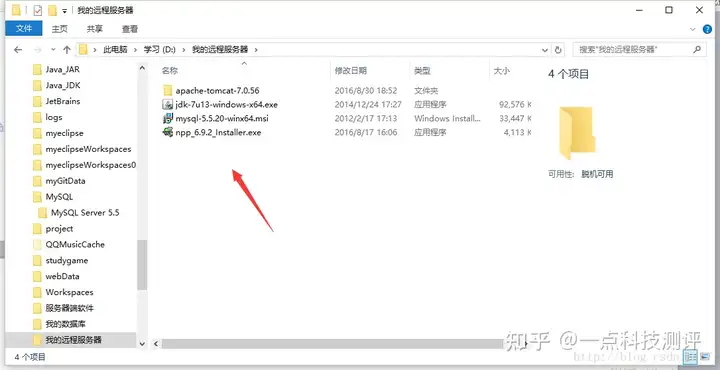The image size is (720, 370).
Task: Select MySQL Server 5.5 subfolder
Action: click(x=85, y=213)
